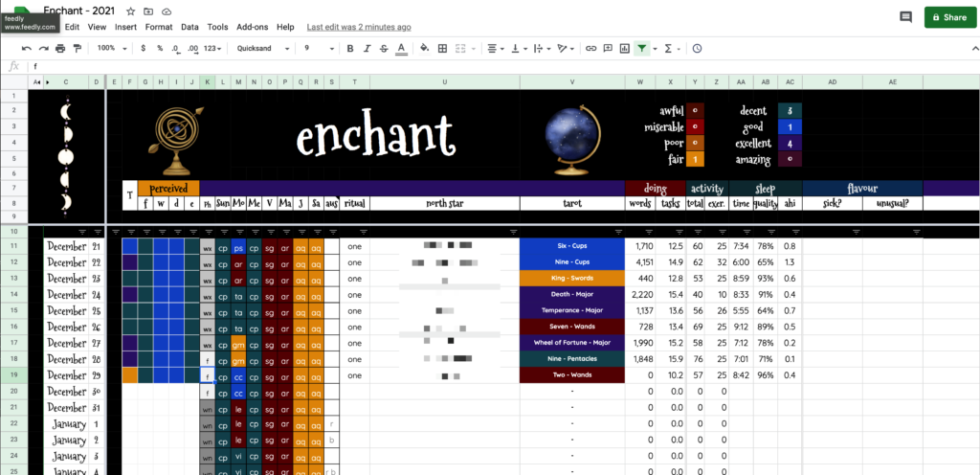This screenshot has height=475, width=980.
Task: Insert a comment
Action: point(608,48)
